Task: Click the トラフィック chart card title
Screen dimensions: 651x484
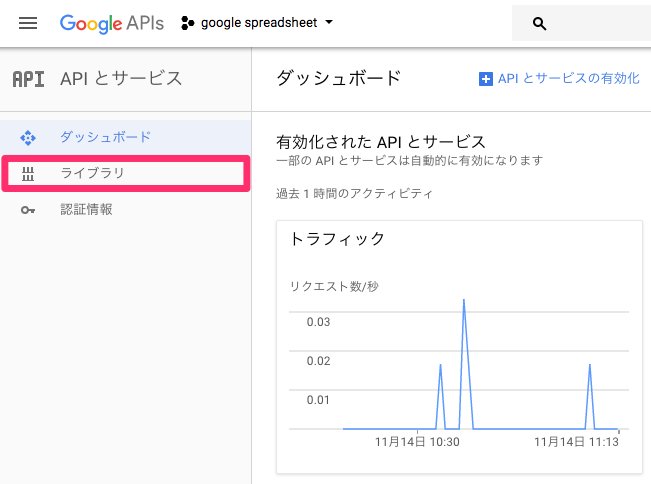Action: click(337, 239)
